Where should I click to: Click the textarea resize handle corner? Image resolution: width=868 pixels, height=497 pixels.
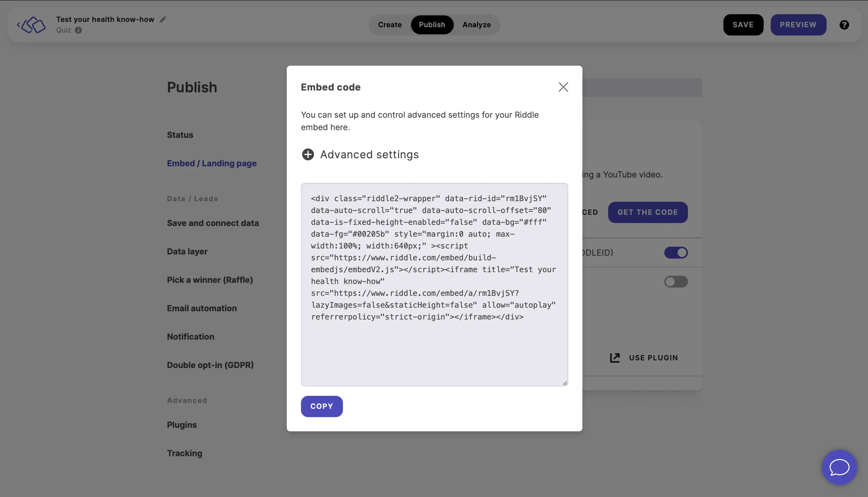pos(565,383)
